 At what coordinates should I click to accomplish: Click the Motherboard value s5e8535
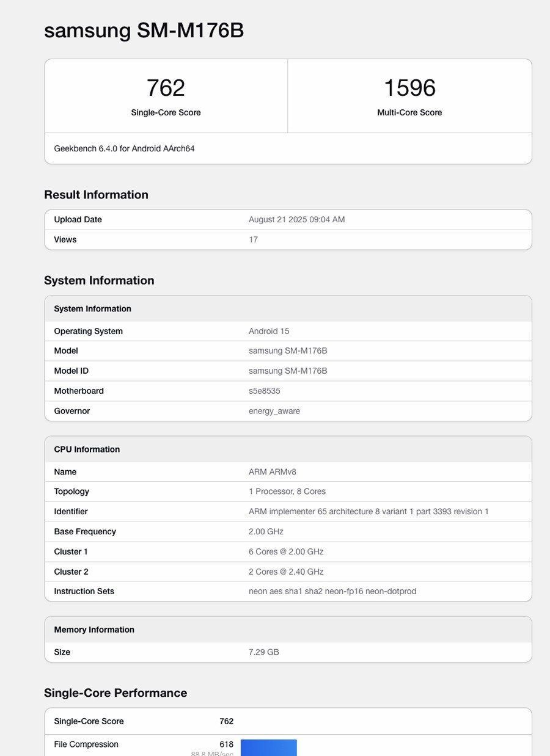click(x=264, y=391)
